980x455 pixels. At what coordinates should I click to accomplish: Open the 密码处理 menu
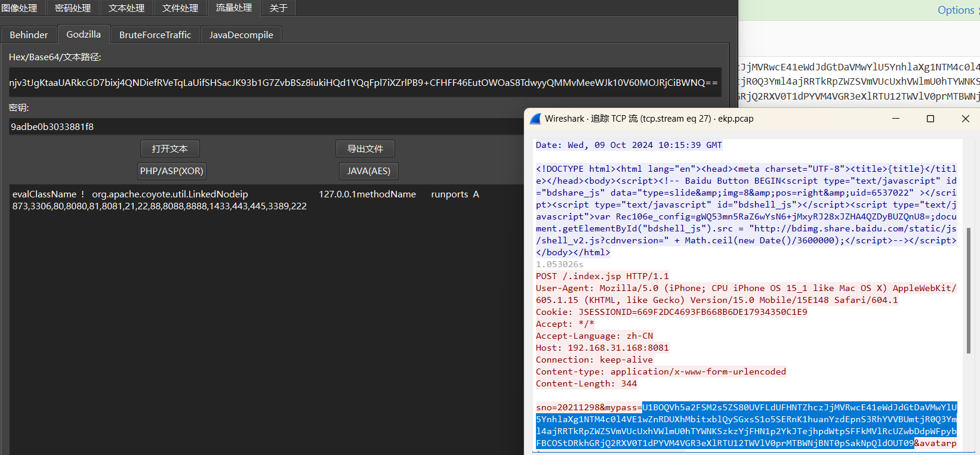(x=73, y=8)
